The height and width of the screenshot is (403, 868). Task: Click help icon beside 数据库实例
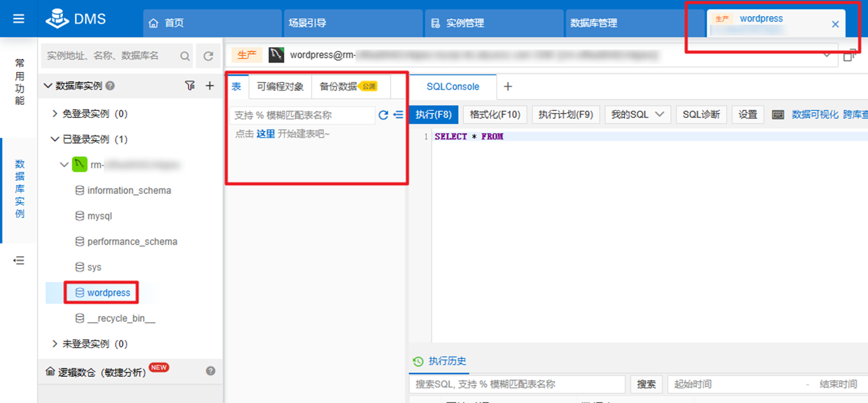(x=110, y=86)
